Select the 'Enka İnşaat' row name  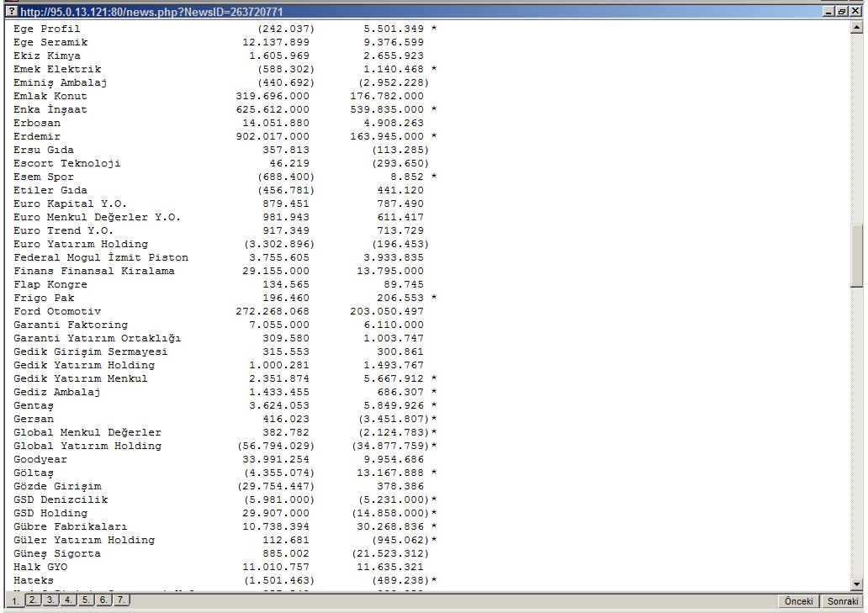click(x=50, y=109)
